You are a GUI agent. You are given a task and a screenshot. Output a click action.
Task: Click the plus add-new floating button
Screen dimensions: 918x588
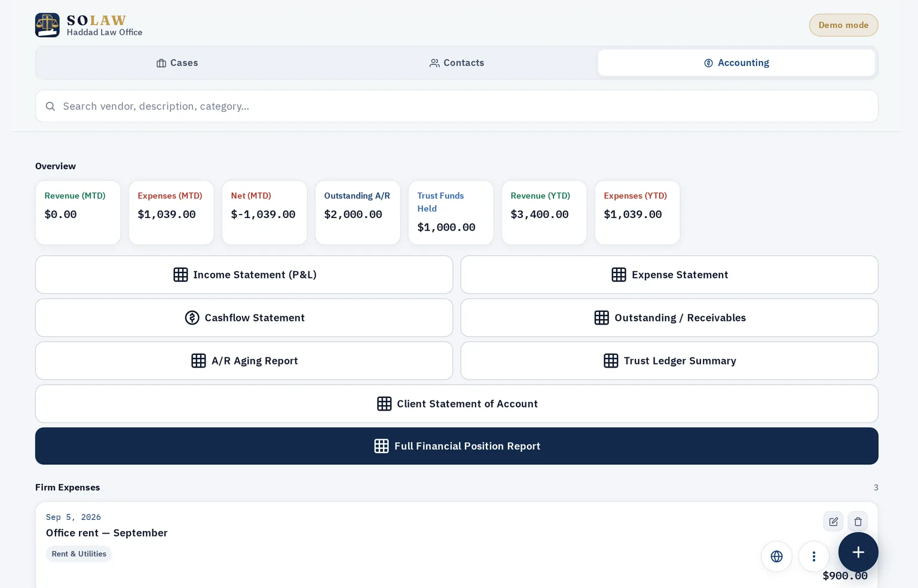coord(858,552)
